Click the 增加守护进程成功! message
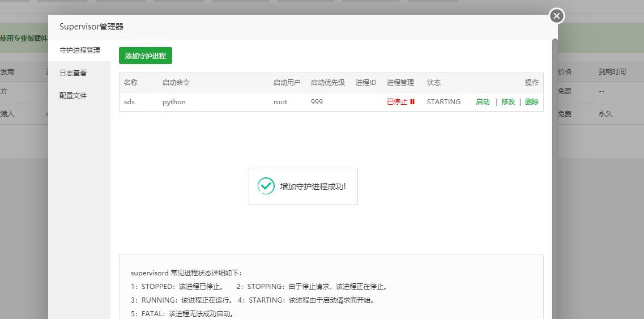This screenshot has width=644, height=319. click(313, 186)
